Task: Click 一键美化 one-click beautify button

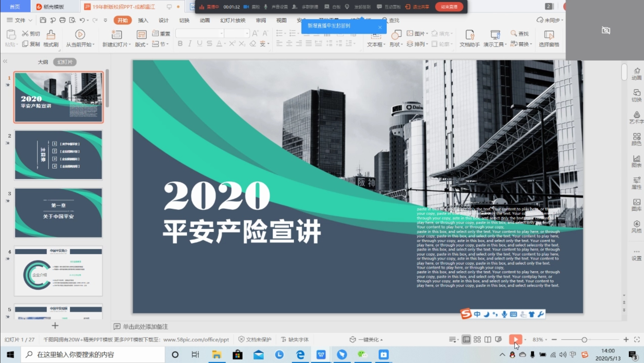Action: (366, 339)
